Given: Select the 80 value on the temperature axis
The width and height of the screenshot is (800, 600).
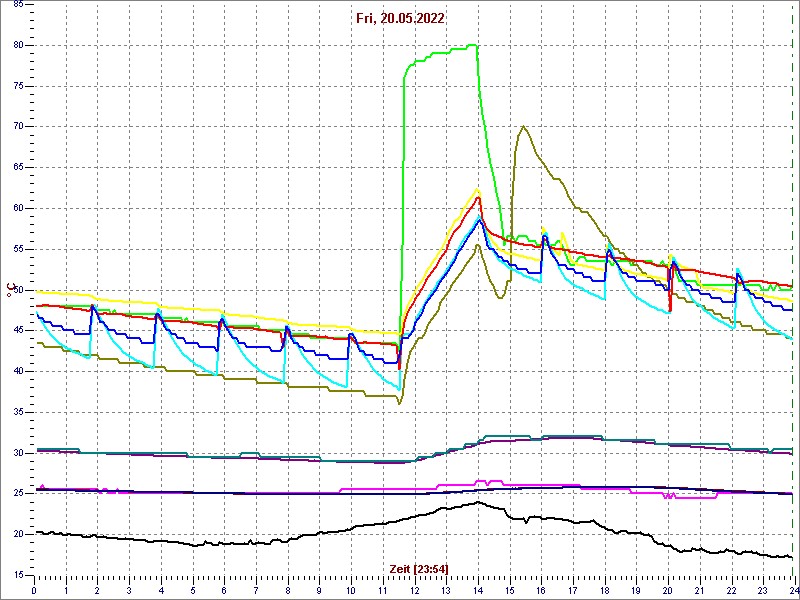Looking at the screenshot, I should pyautogui.click(x=16, y=45).
